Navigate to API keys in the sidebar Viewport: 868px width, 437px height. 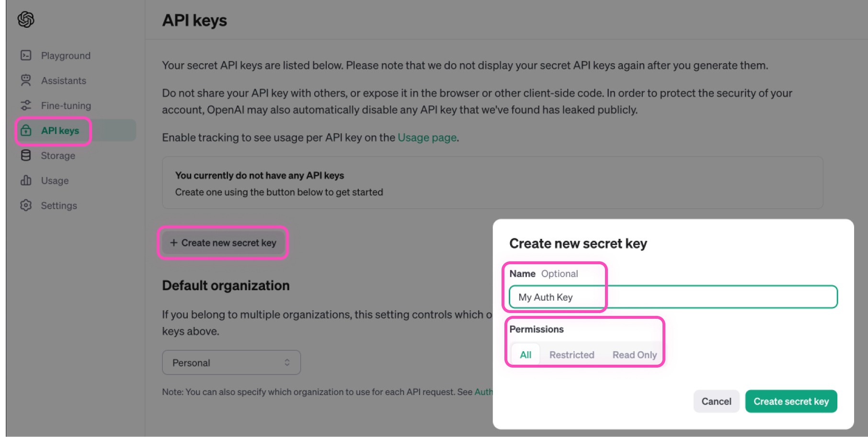coord(59,130)
